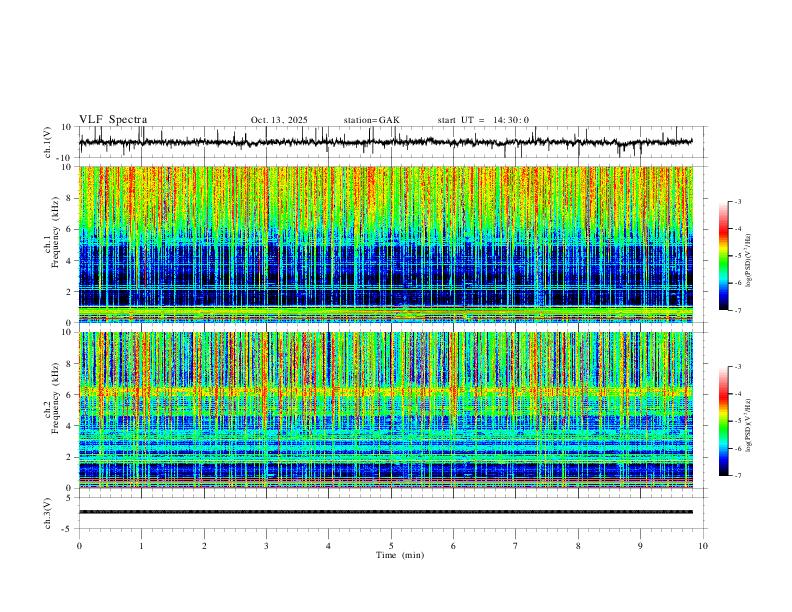The image size is (792, 612).
Task: Click the upper PSD color scale bar
Action: [x=723, y=256]
